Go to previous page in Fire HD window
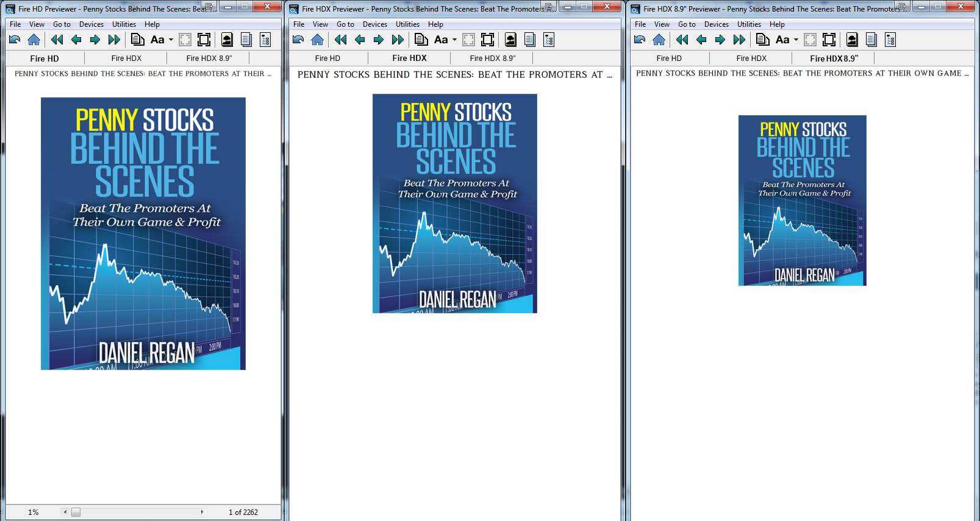Screen dimensions: 980x521 pyautogui.click(x=76, y=40)
